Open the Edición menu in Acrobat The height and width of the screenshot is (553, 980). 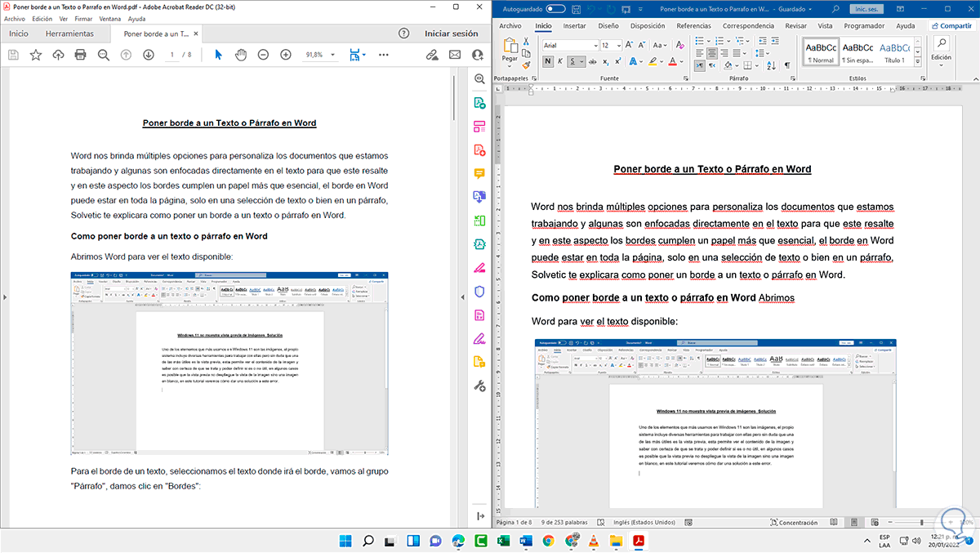[42, 18]
